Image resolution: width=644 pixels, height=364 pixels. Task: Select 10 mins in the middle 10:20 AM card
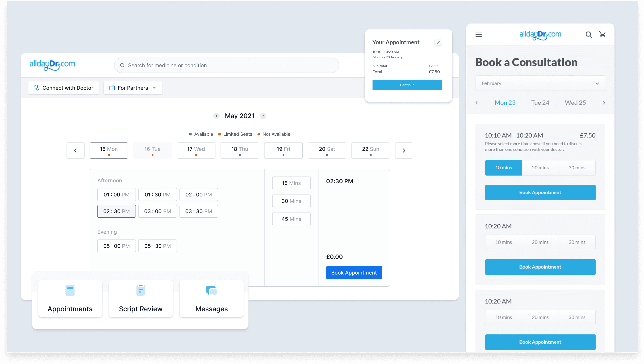pyautogui.click(x=503, y=242)
